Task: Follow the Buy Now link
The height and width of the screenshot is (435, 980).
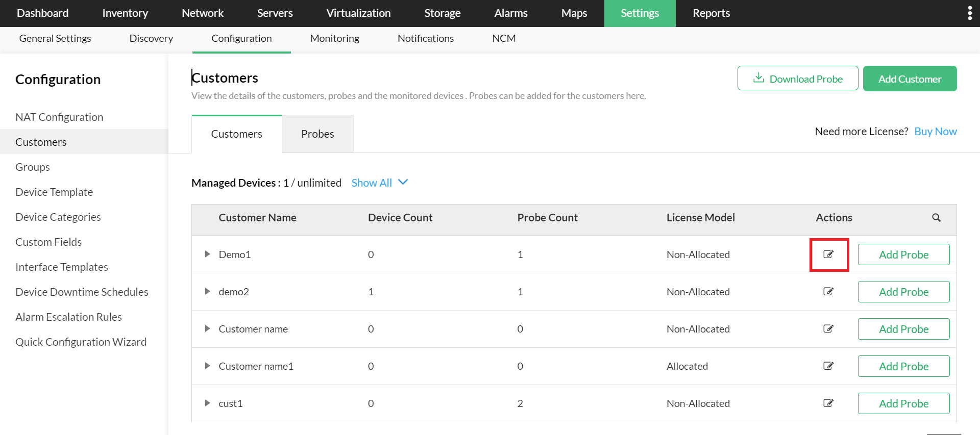Action: 935,132
